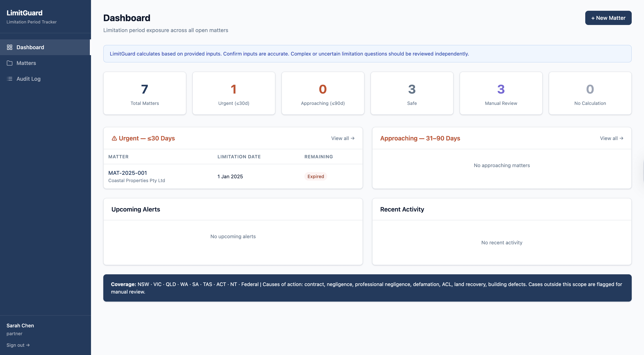This screenshot has height=355, width=644.
Task: Click the + New Matter button
Action: click(x=608, y=18)
